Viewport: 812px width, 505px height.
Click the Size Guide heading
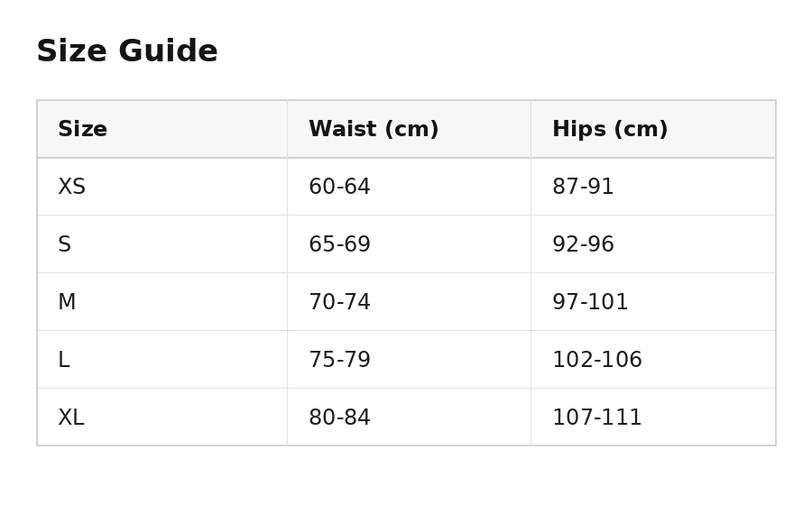coord(127,51)
